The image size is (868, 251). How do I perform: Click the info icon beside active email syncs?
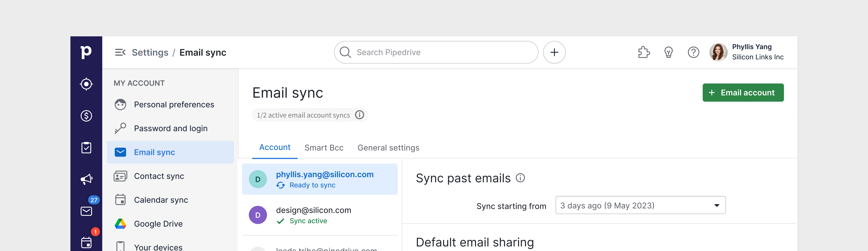[x=360, y=115]
